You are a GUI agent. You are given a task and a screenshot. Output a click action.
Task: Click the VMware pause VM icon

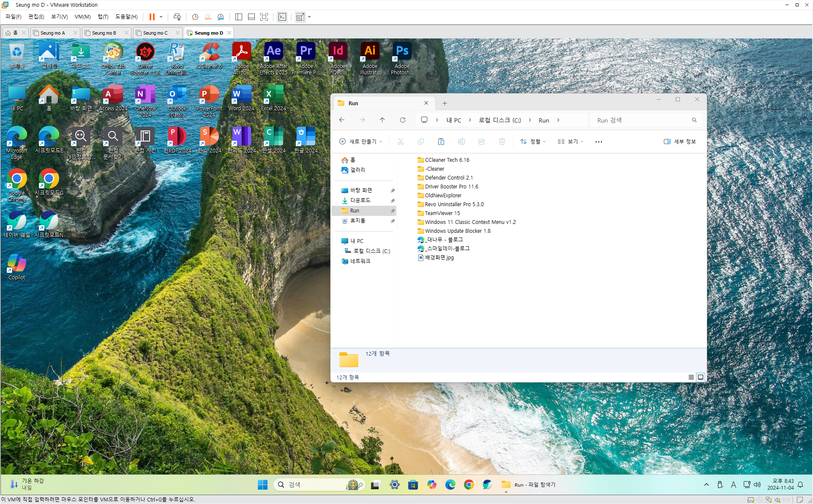(x=152, y=17)
